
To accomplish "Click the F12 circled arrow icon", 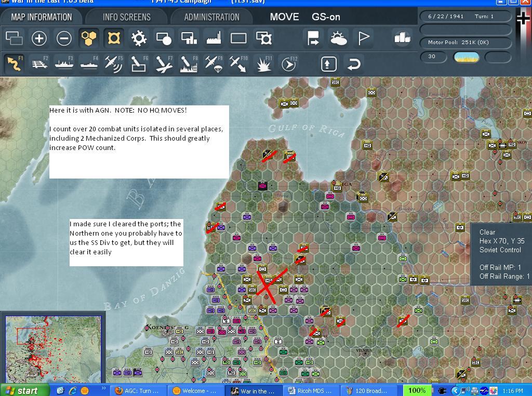I will 289,64.
